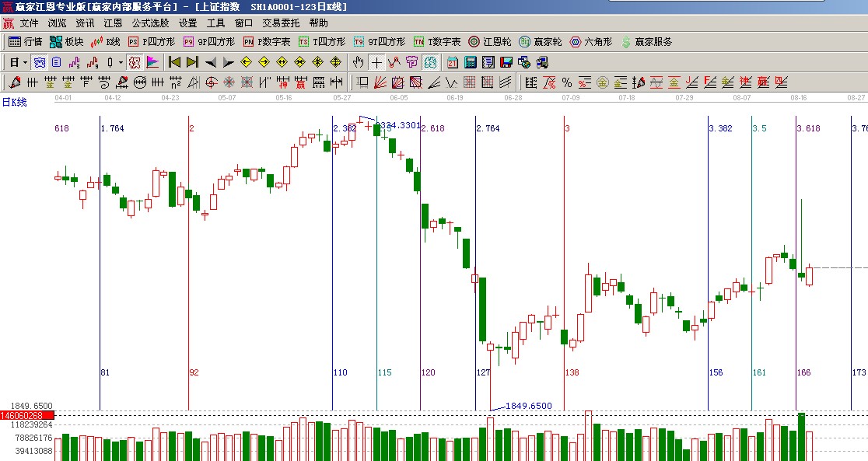The image size is (868, 461).
Task: Open the 公式选股 menu
Action: (x=151, y=23)
